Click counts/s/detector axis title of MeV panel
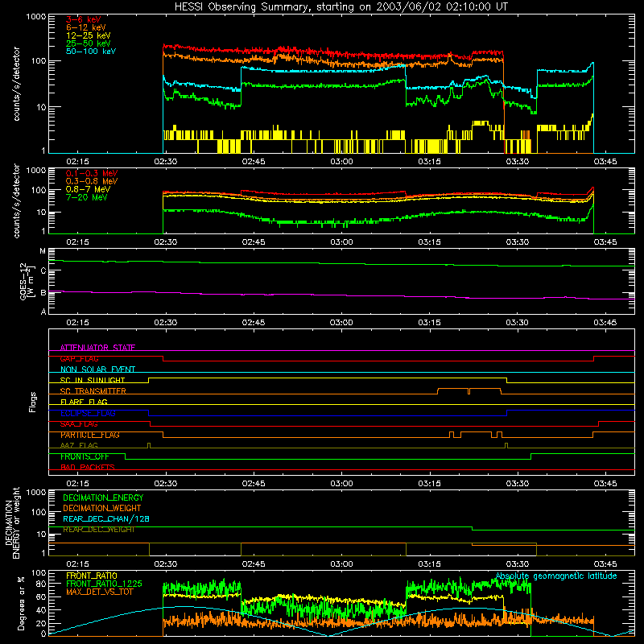Screen dimensions: 644x644 tap(16, 201)
